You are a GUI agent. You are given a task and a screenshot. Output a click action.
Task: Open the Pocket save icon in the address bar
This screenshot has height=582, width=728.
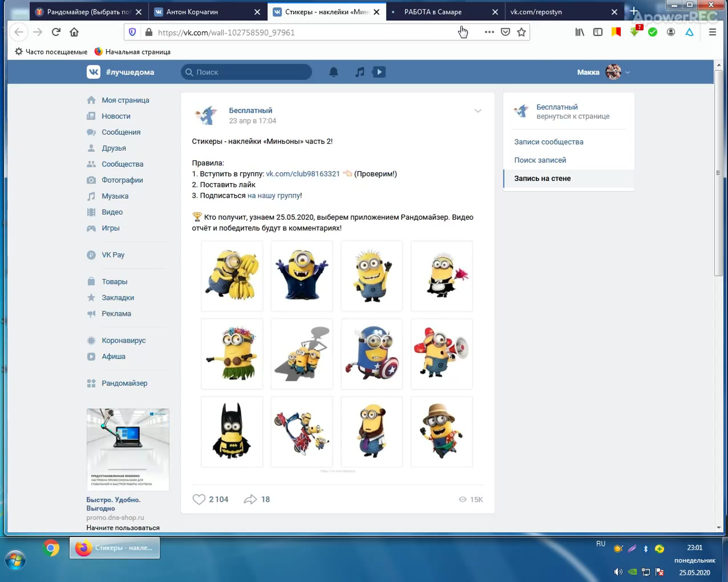tap(505, 32)
